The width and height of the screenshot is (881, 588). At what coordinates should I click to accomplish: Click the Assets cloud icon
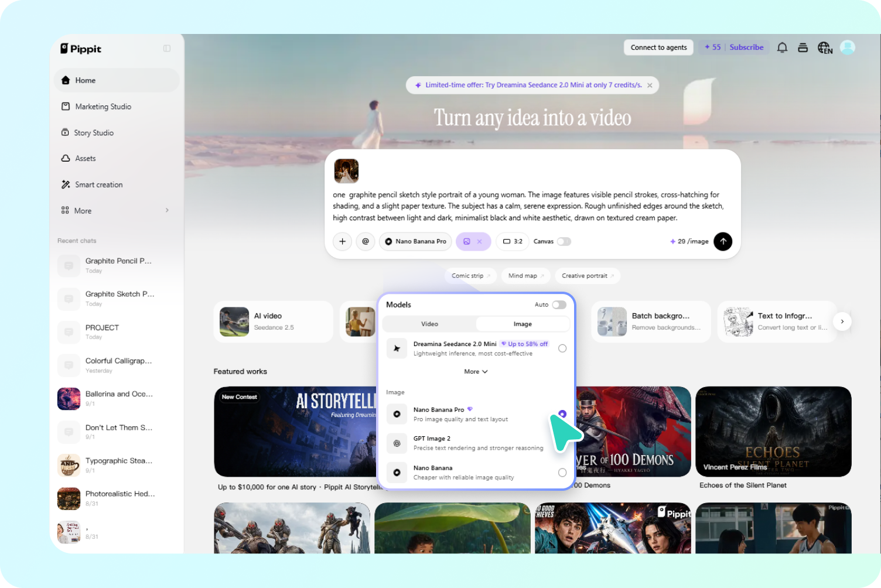click(66, 158)
